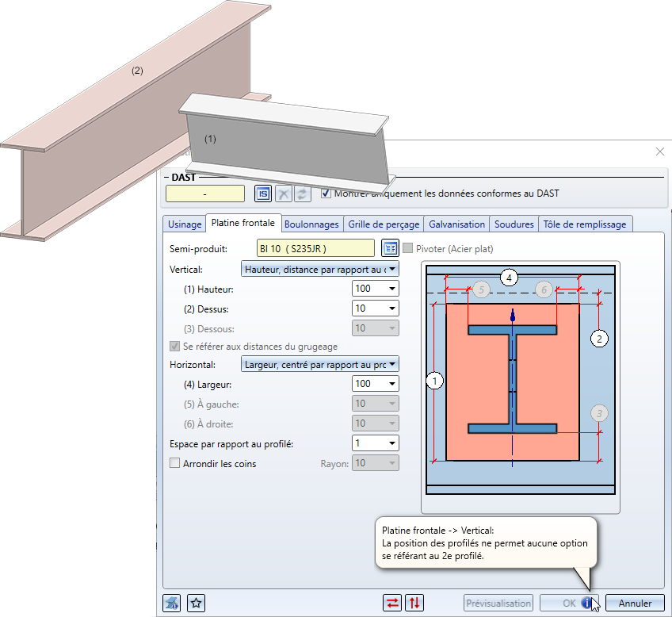The image size is (672, 617).
Task: Click the red horizontal swap arrows icon
Action: 392,603
